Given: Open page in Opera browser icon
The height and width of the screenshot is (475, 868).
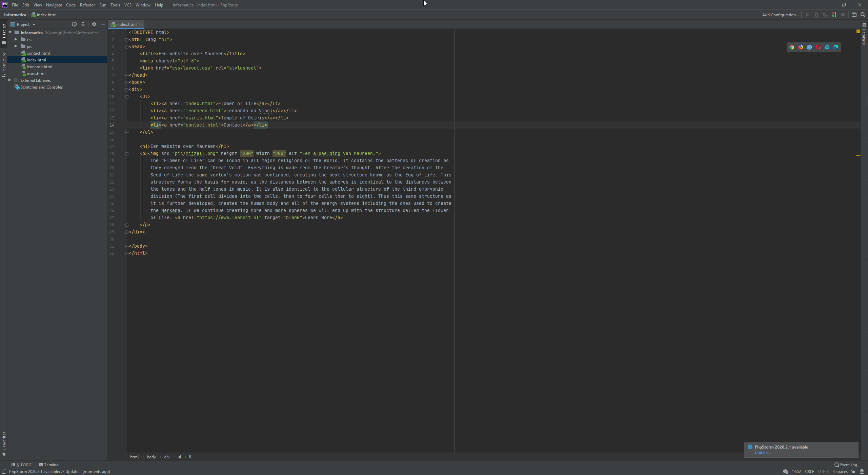Looking at the screenshot, I should 818,47.
